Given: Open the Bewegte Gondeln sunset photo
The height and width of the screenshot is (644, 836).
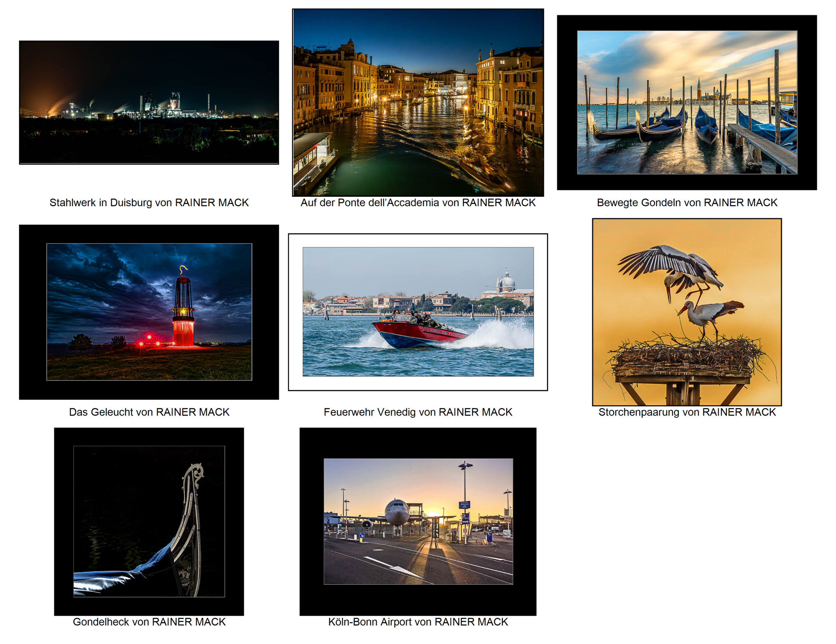Looking at the screenshot, I should tap(687, 102).
